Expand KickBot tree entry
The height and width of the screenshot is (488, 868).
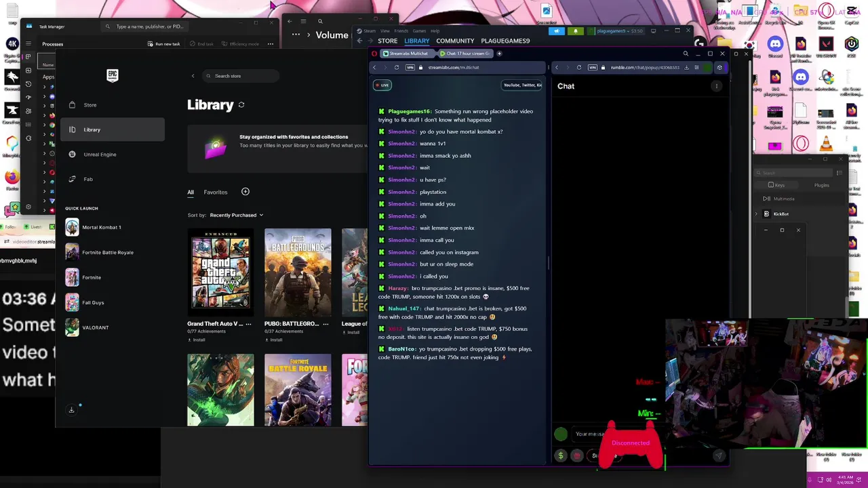tap(756, 214)
